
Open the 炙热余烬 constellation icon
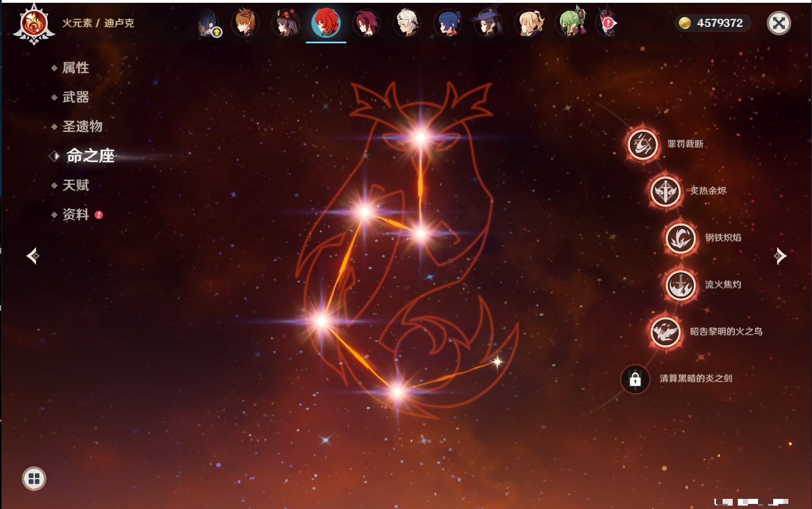click(x=665, y=191)
